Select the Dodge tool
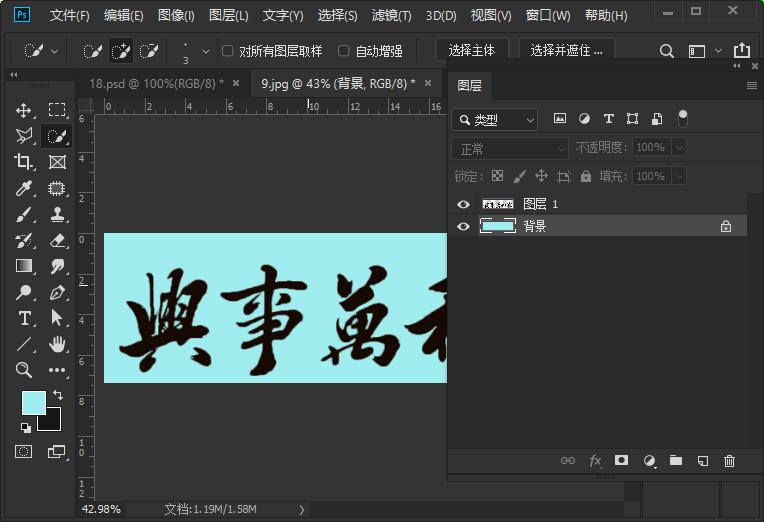Screen dimensions: 764x522 pos(24,292)
